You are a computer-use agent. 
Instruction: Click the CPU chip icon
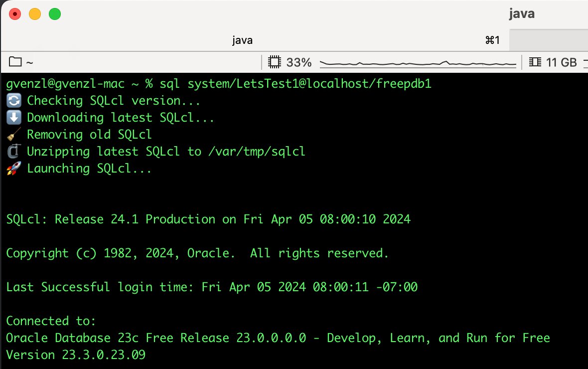[x=275, y=62]
